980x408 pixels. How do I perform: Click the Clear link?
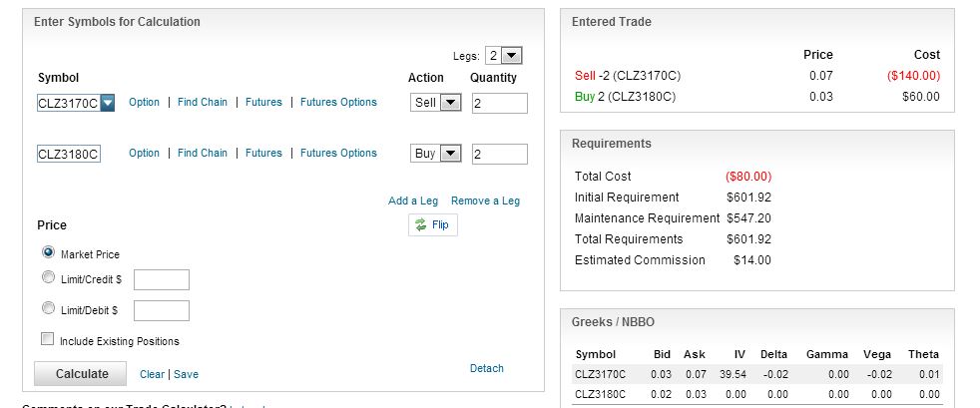point(152,374)
